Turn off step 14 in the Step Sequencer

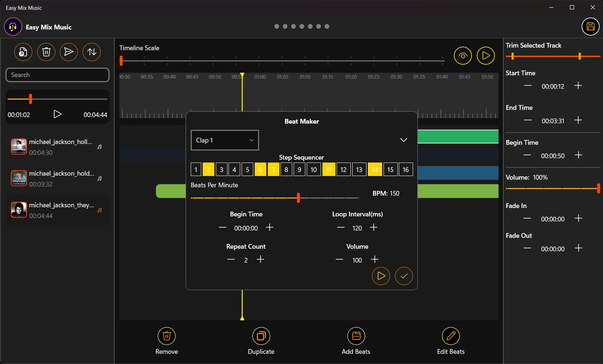click(375, 169)
